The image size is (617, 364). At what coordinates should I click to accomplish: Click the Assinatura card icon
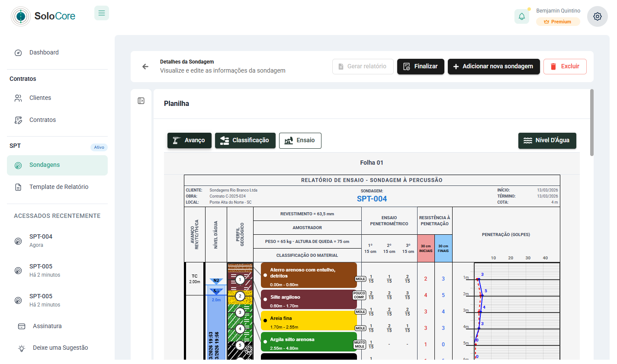click(x=22, y=326)
